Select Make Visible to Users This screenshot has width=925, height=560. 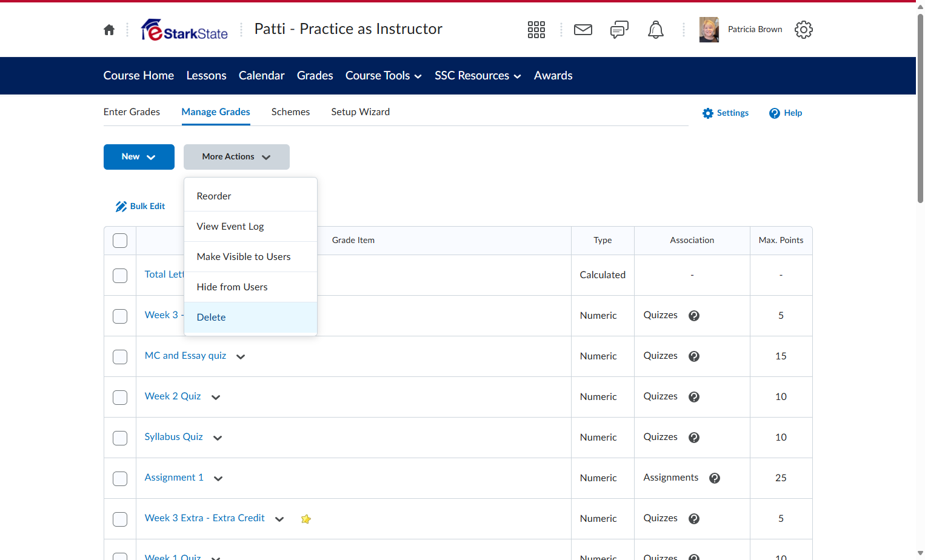pyautogui.click(x=250, y=257)
